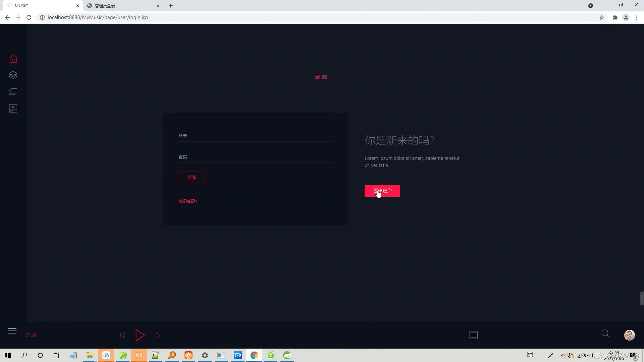Open Cortana circle on taskbar
This screenshot has height=362, width=644.
tap(40, 355)
